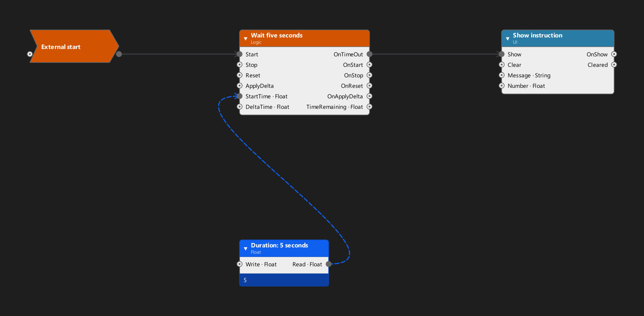Select the StartTime Float input port

pyautogui.click(x=239, y=96)
